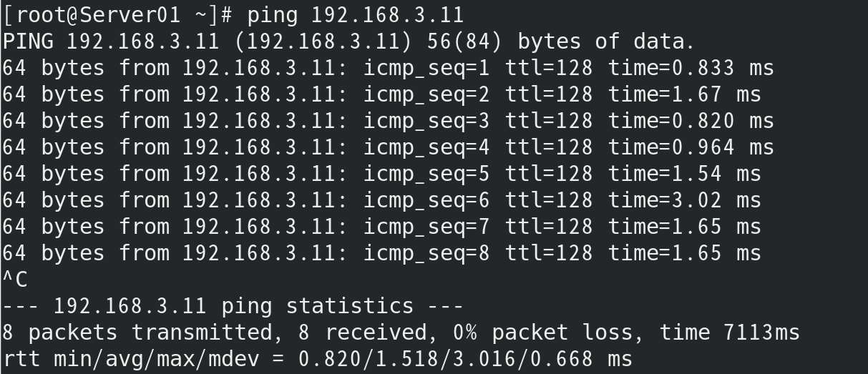The height and width of the screenshot is (374, 868).
Task: Click "64 bytes" on the icmp_seq=6 line
Action: coord(54,200)
